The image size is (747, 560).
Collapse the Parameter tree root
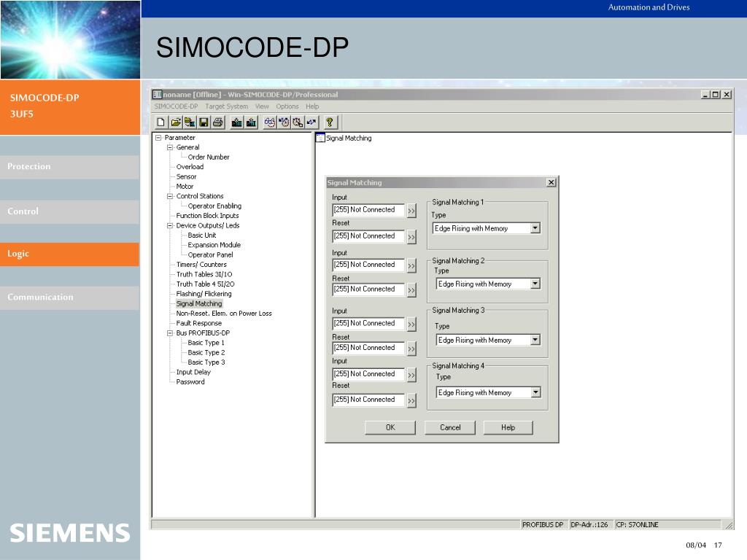click(158, 138)
